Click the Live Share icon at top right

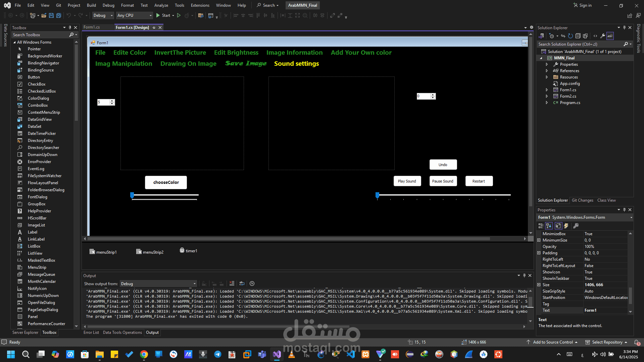coord(630,15)
